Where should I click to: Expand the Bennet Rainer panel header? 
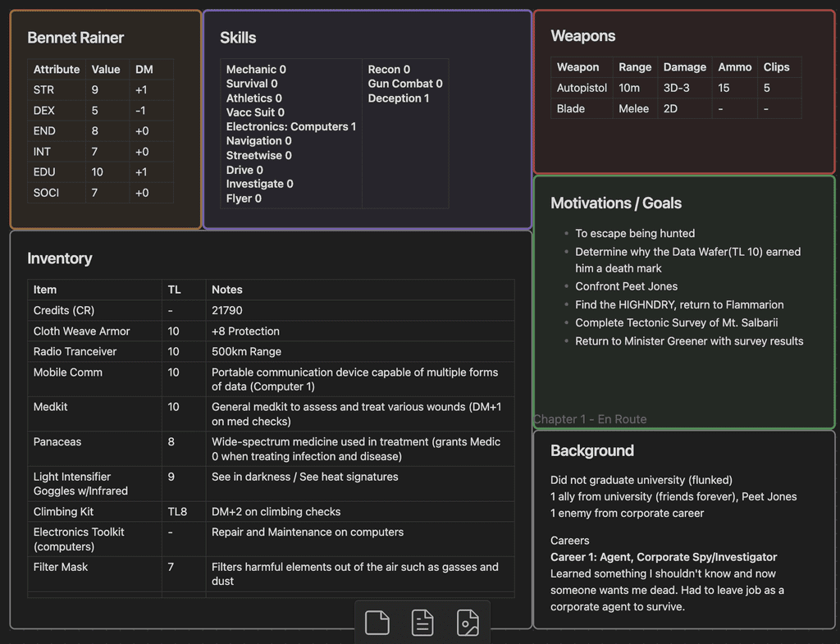pos(75,38)
